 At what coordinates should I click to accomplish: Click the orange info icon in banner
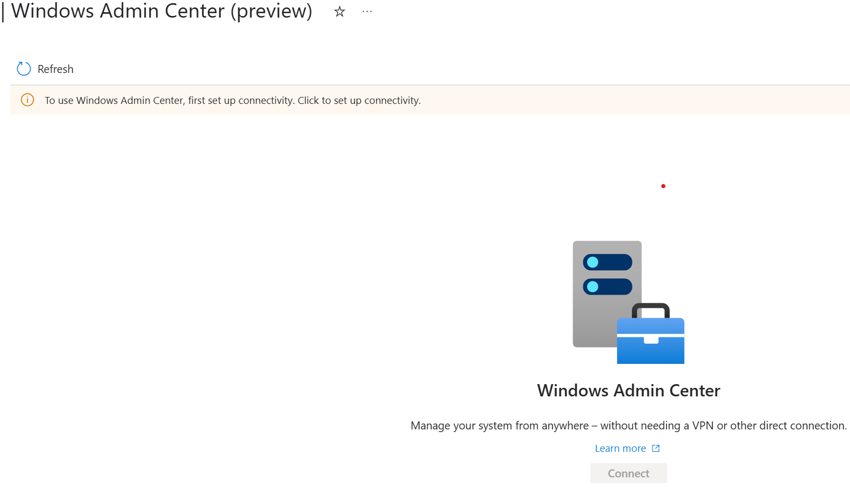click(27, 100)
